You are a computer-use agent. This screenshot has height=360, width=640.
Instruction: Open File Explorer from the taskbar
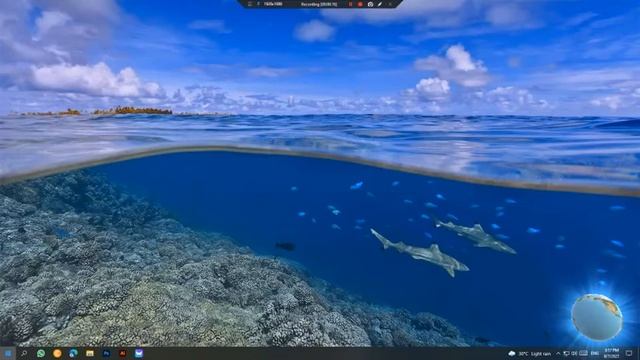click(x=90, y=353)
